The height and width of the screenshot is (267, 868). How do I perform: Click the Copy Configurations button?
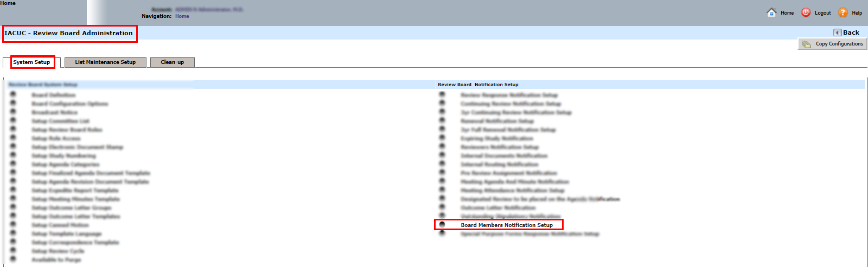[x=833, y=44]
